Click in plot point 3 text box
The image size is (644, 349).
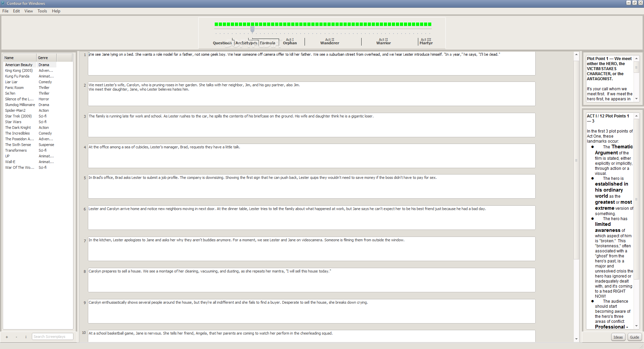pos(312,125)
